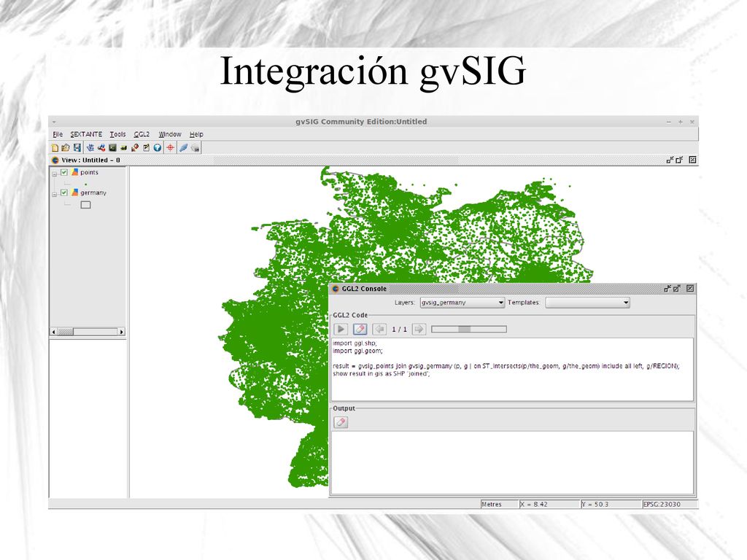747x560 pixels.
Task: Click the Save project floppy icon
Action: 77,148
